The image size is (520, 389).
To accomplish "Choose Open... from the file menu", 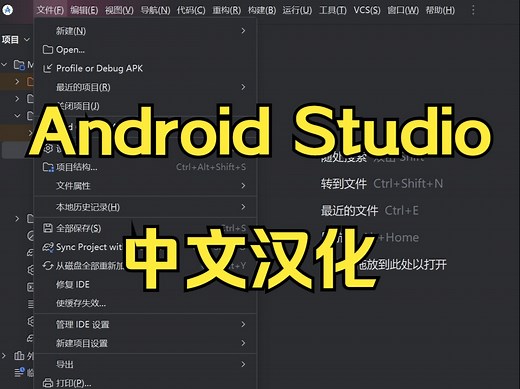I will [x=145, y=50].
